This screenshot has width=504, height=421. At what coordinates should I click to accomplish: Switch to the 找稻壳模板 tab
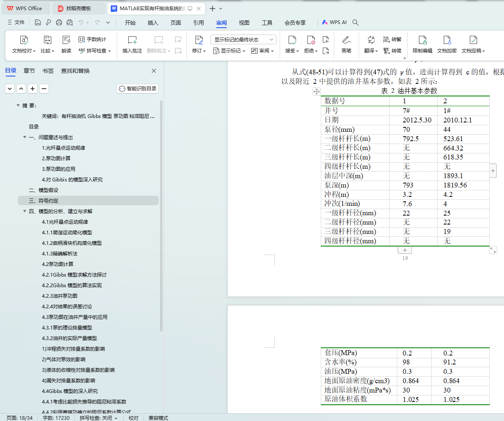coord(79,9)
